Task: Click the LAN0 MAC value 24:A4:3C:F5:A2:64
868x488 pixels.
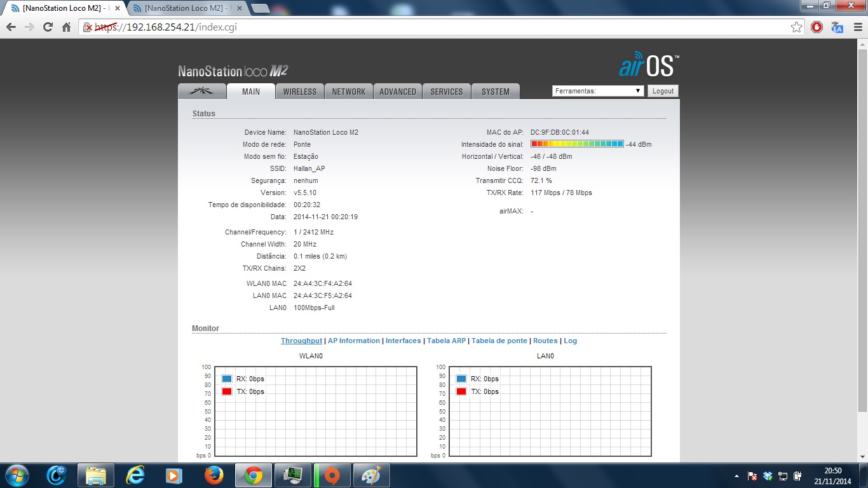Action: click(x=323, y=295)
